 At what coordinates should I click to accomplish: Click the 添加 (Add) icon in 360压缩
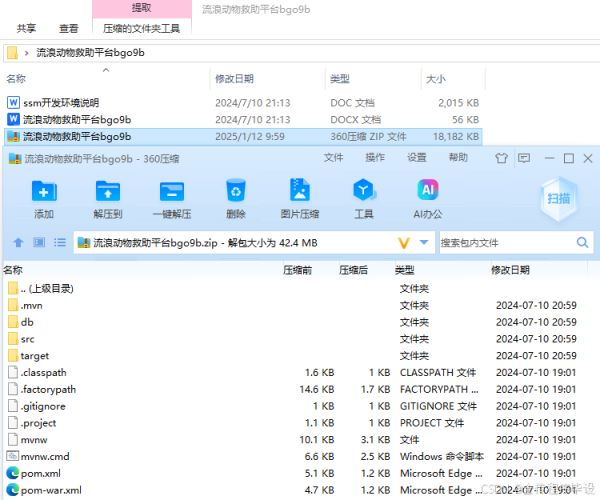(x=44, y=191)
